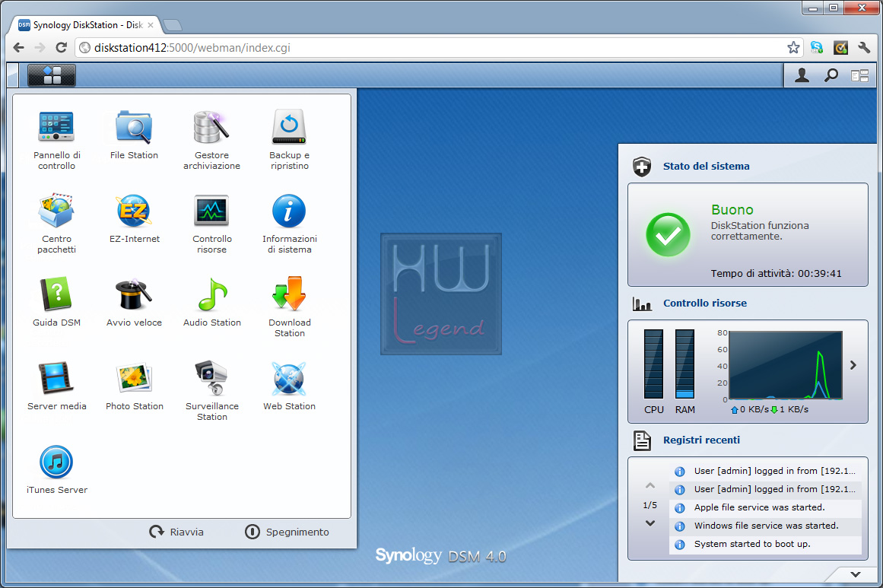Open Controllo risorse widget title
The image size is (883, 588).
point(704,303)
